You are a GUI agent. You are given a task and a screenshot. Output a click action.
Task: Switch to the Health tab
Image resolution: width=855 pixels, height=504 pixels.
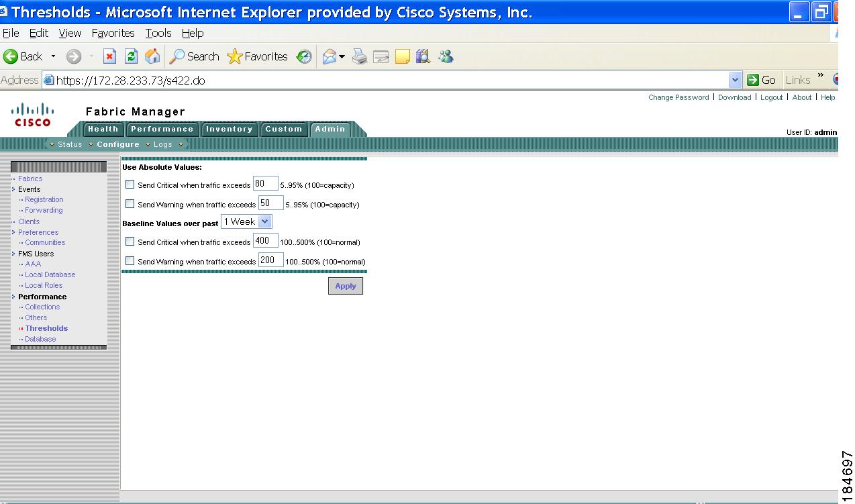point(103,130)
